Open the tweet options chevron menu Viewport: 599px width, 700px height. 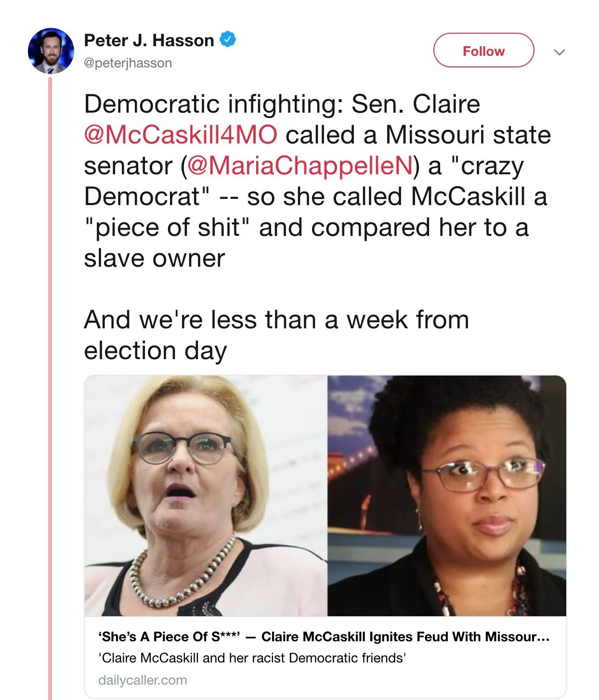[x=559, y=52]
